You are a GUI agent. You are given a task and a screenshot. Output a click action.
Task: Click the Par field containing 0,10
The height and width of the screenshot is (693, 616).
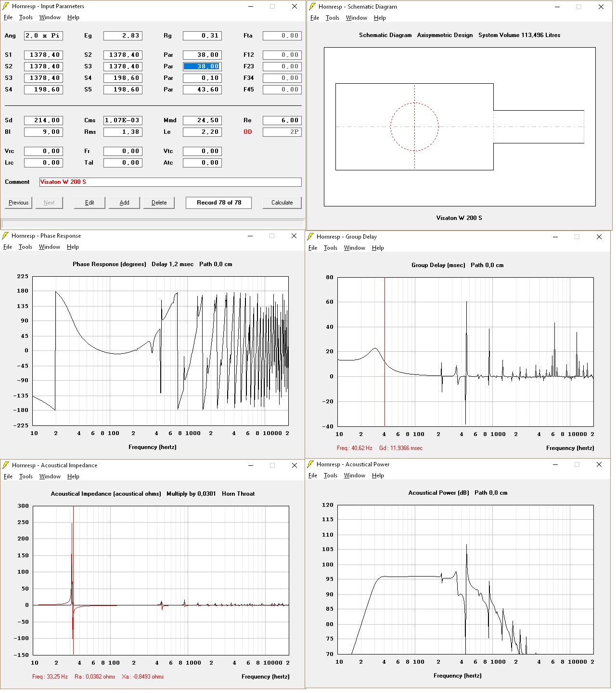[202, 78]
